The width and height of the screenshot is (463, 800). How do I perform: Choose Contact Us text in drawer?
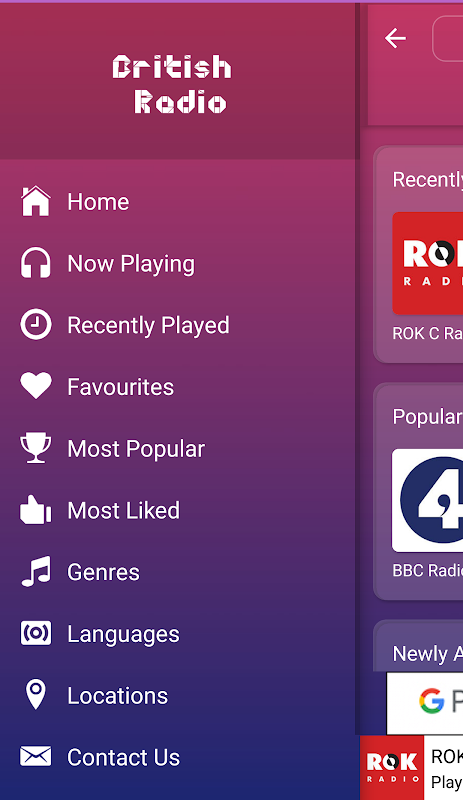pyautogui.click(x=124, y=757)
